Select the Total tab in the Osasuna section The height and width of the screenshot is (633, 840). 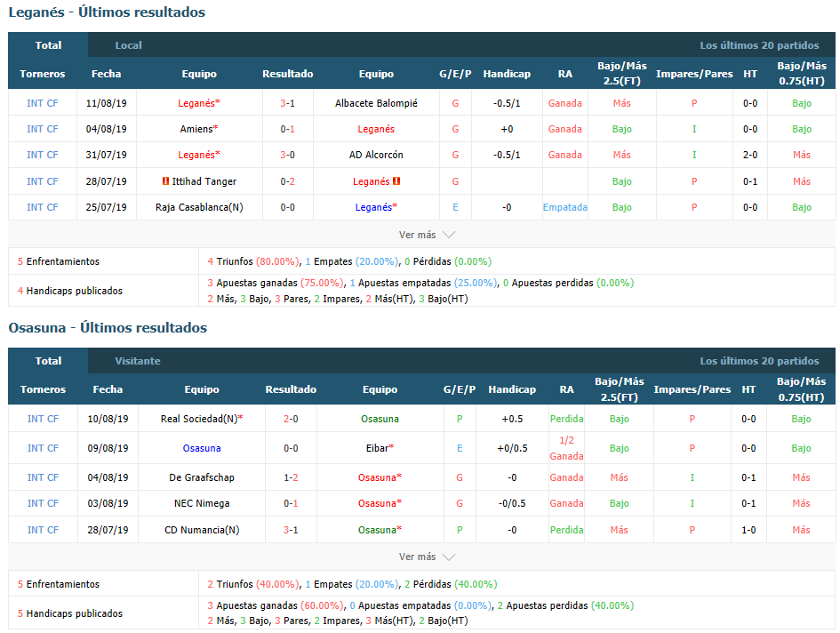pyautogui.click(x=48, y=361)
